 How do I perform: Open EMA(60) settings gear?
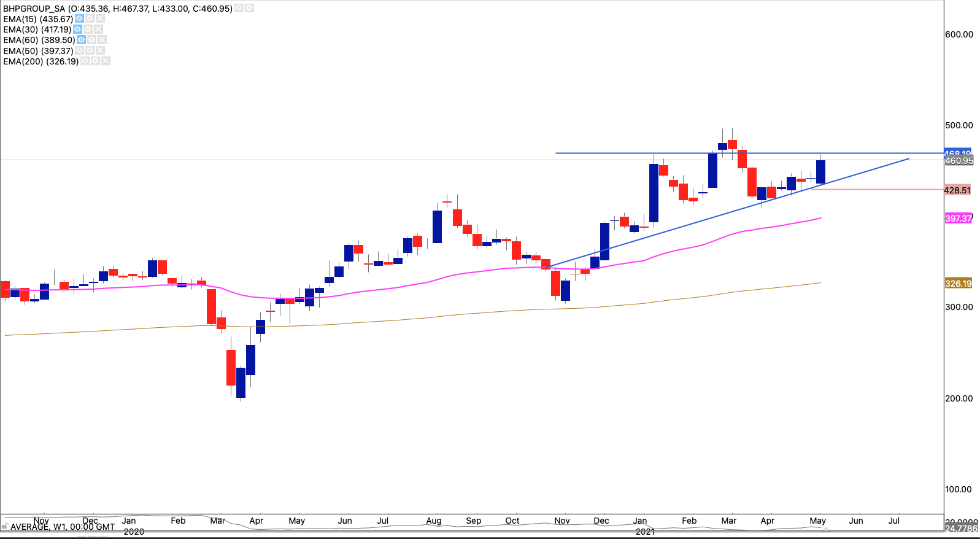[x=91, y=40]
